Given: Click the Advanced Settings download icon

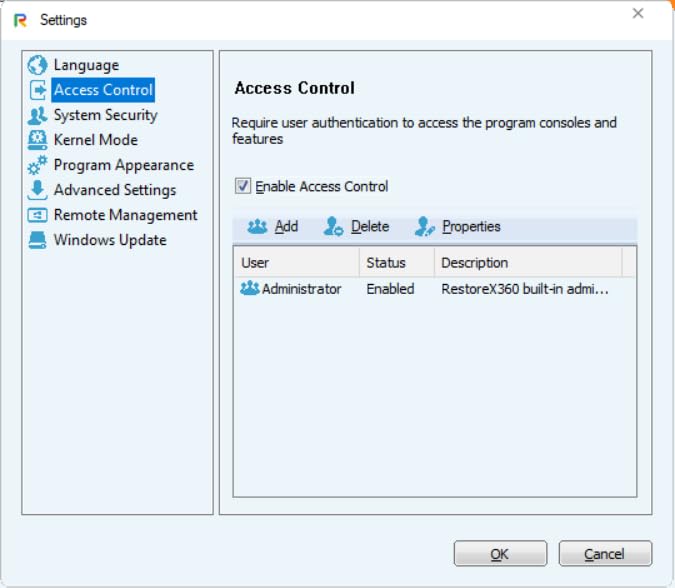Looking at the screenshot, I should (x=37, y=190).
